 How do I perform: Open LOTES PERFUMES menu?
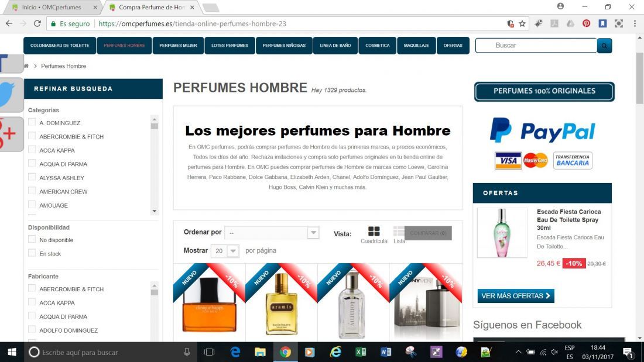229,46
